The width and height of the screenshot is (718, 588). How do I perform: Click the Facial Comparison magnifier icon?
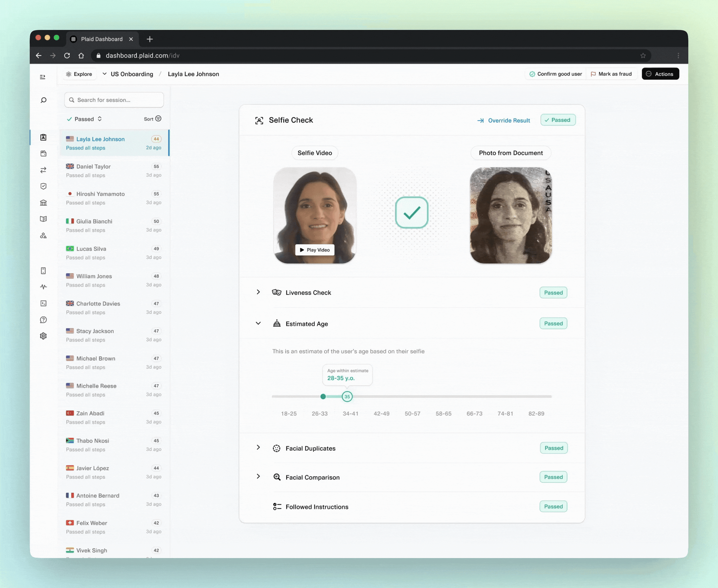pyautogui.click(x=277, y=477)
